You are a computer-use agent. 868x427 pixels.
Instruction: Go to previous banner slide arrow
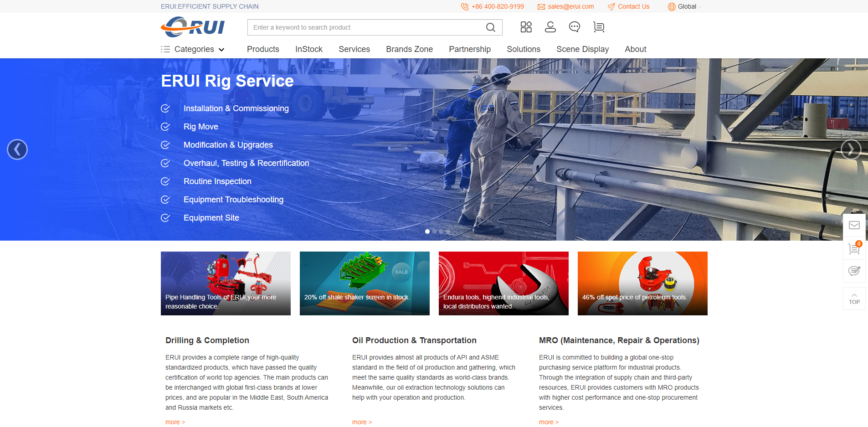click(x=17, y=149)
